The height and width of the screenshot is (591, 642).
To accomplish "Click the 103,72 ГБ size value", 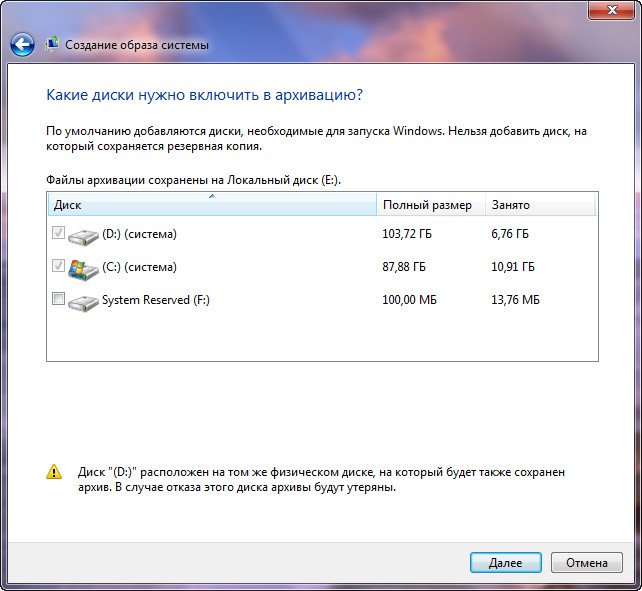I will click(x=407, y=234).
